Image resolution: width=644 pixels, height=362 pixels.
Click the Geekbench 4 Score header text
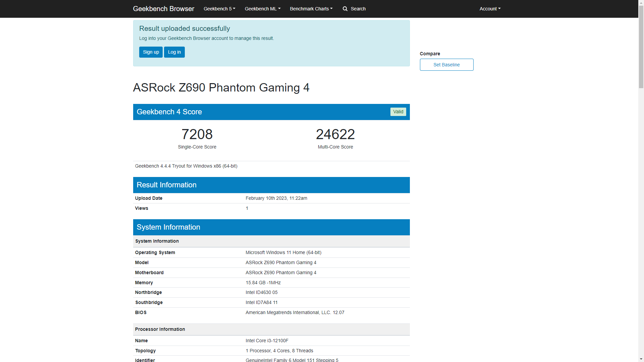pyautogui.click(x=169, y=112)
